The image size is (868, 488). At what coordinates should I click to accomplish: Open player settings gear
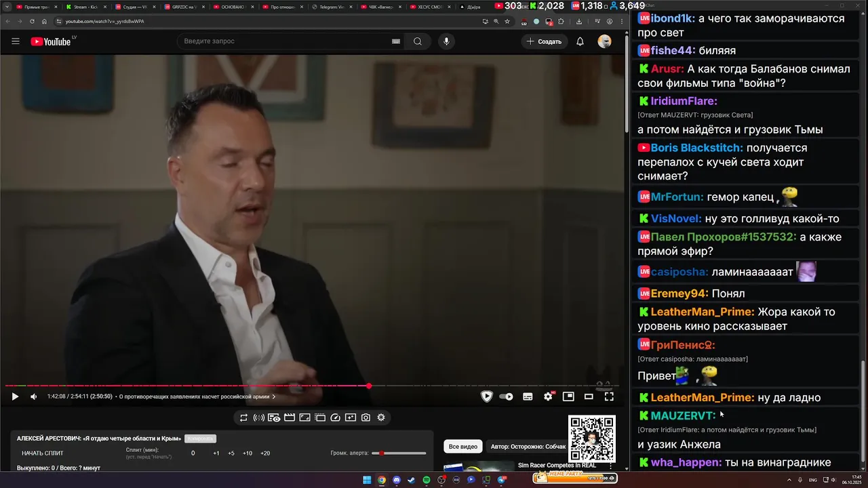548,396
